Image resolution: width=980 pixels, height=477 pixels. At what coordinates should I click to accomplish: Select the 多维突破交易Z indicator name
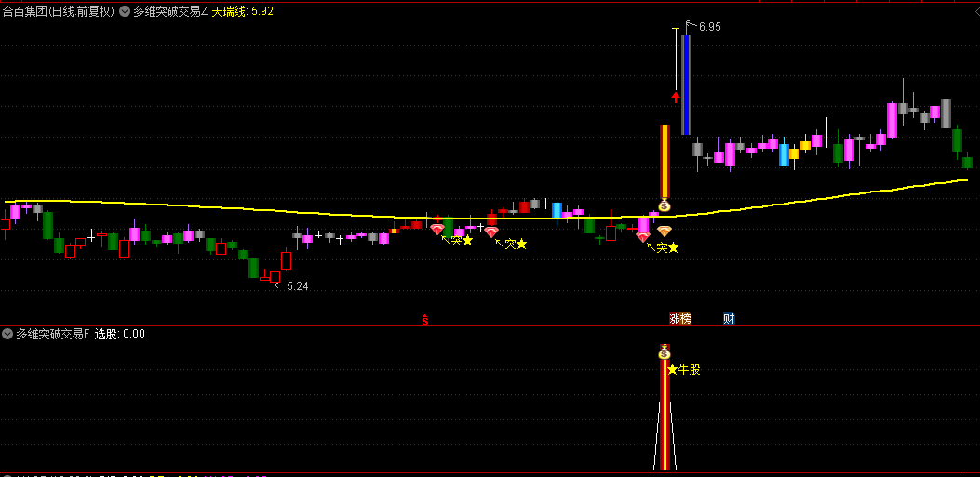point(170,11)
